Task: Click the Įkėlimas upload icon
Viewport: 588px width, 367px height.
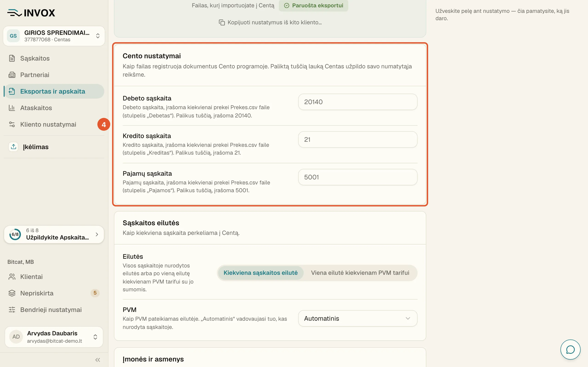Action: [13, 147]
